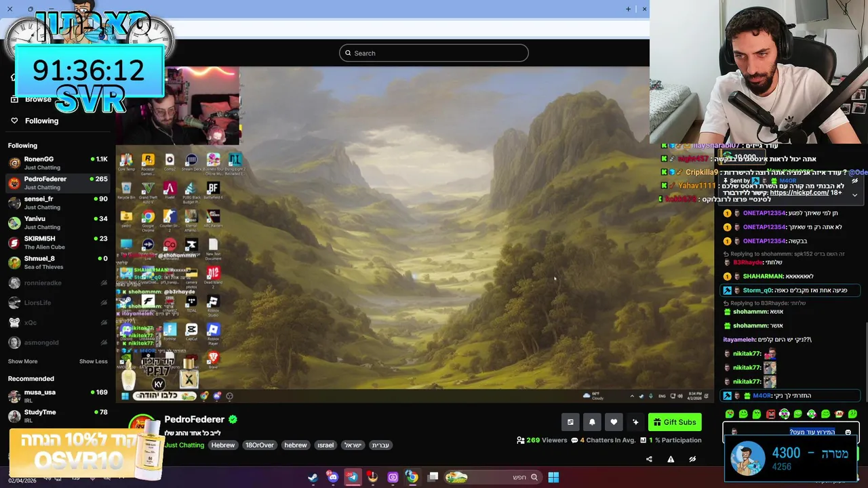Click the Gift Subs button
Screen dimensions: 868x488
[x=675, y=422]
